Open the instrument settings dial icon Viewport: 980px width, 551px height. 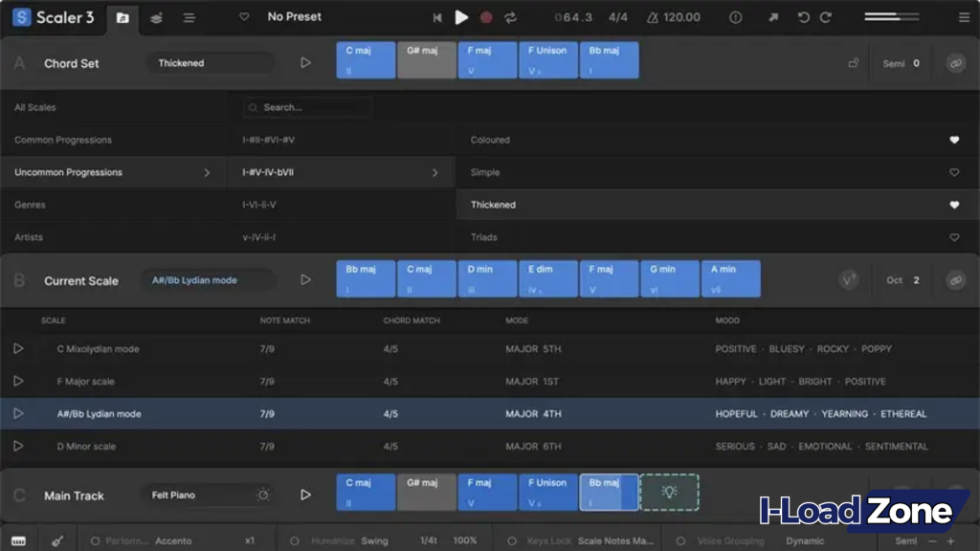(x=263, y=495)
